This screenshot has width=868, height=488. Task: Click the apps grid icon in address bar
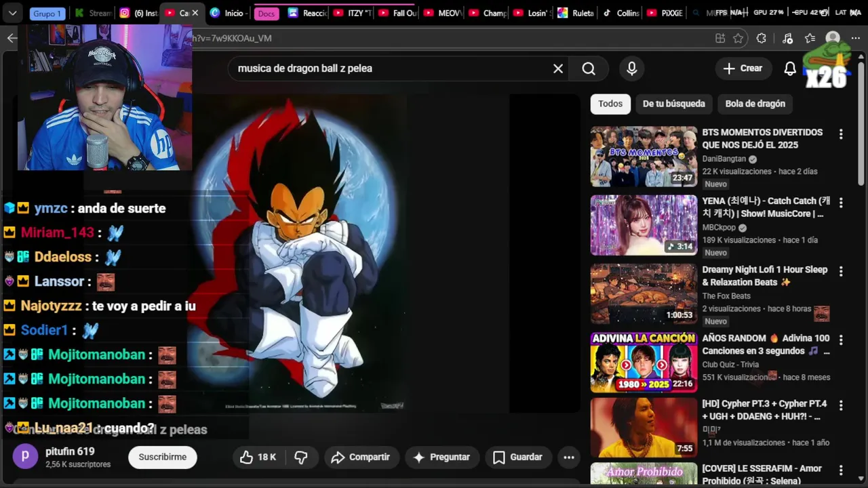720,39
